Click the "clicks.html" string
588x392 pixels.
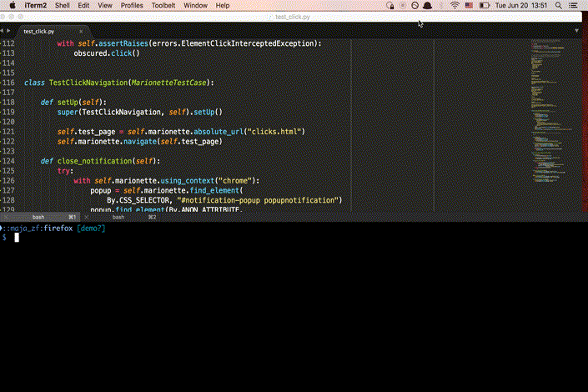click(x=274, y=132)
